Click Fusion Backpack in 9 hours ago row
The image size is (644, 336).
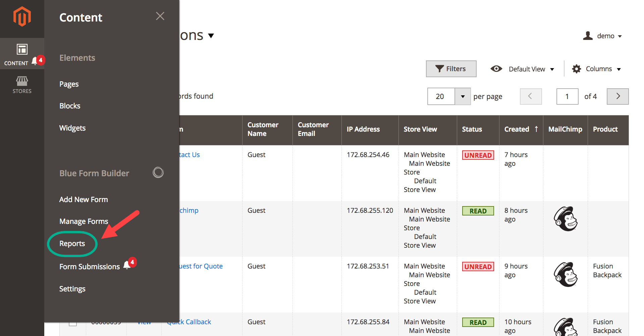tap(607, 271)
